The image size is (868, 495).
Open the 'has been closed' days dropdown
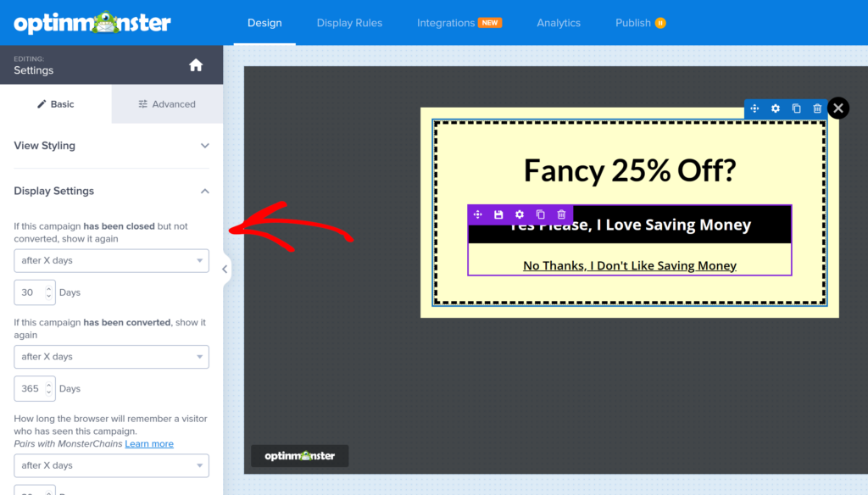click(x=111, y=261)
